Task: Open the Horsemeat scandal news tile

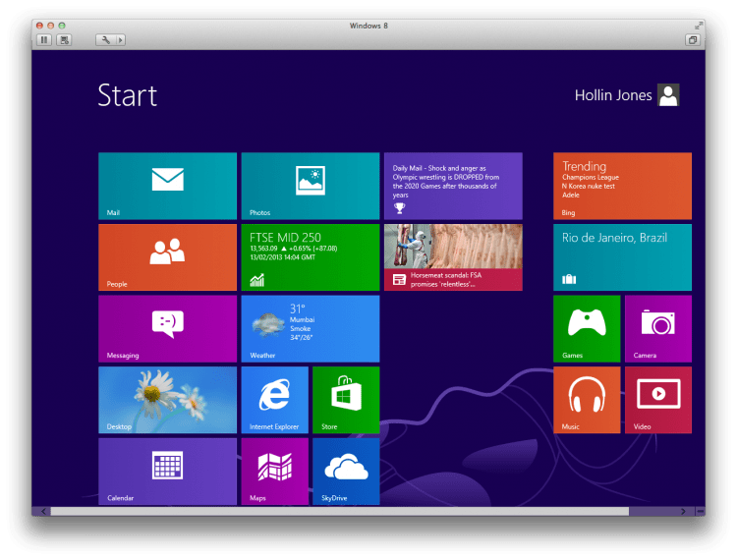Action: [453, 257]
